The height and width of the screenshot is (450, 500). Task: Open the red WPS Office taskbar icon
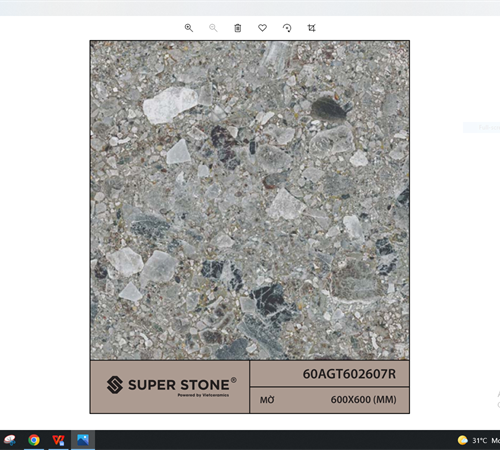click(58, 440)
